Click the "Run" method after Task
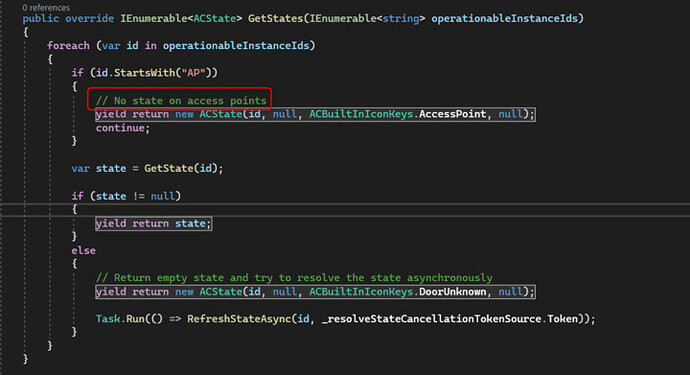Screen dimensions: 690x375 (x=135, y=319)
